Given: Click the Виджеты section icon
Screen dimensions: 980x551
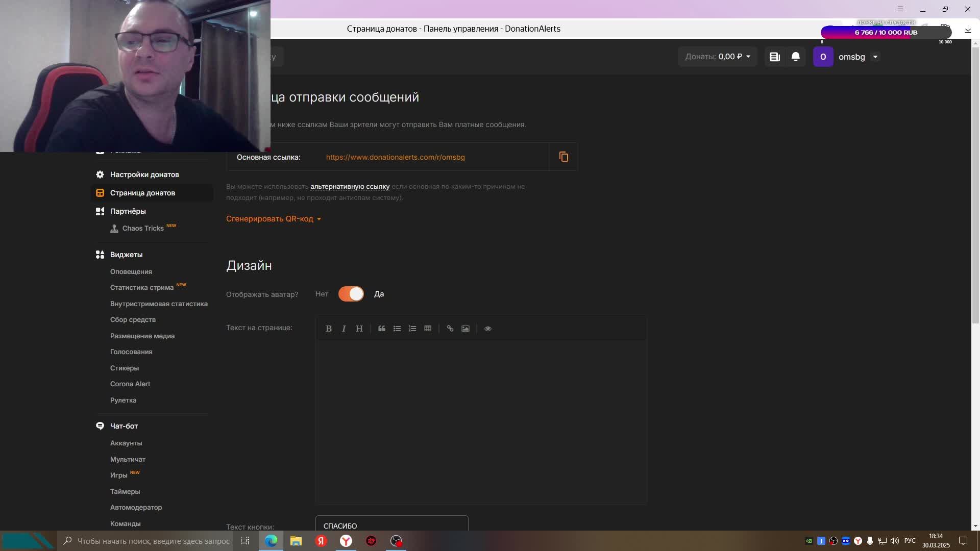Looking at the screenshot, I should [100, 255].
